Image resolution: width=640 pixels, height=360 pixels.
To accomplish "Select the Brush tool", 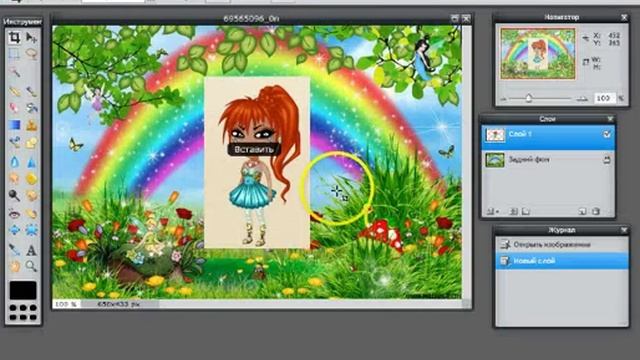I will click(31, 90).
